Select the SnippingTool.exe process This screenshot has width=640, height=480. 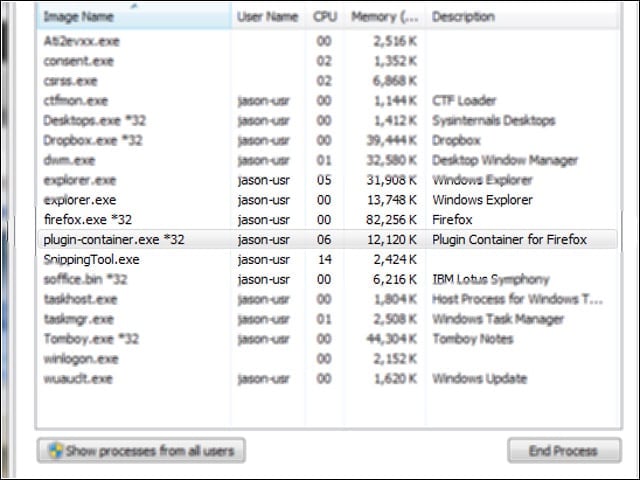[329, 260]
